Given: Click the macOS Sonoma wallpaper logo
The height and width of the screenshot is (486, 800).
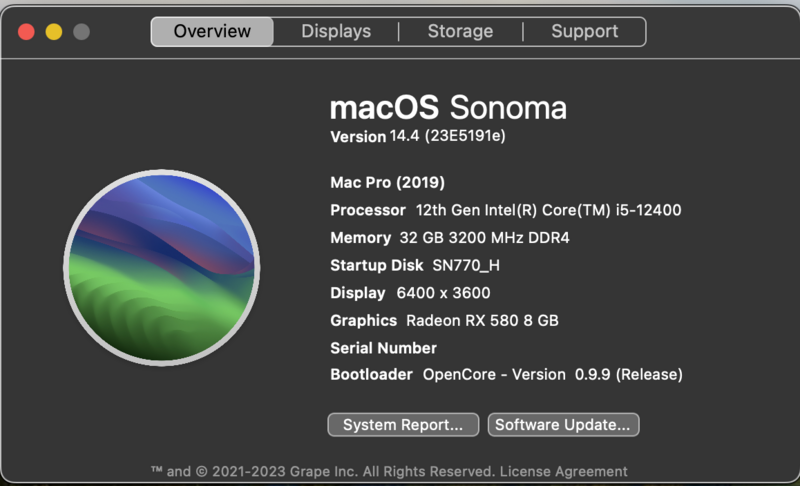Looking at the screenshot, I should tap(162, 266).
